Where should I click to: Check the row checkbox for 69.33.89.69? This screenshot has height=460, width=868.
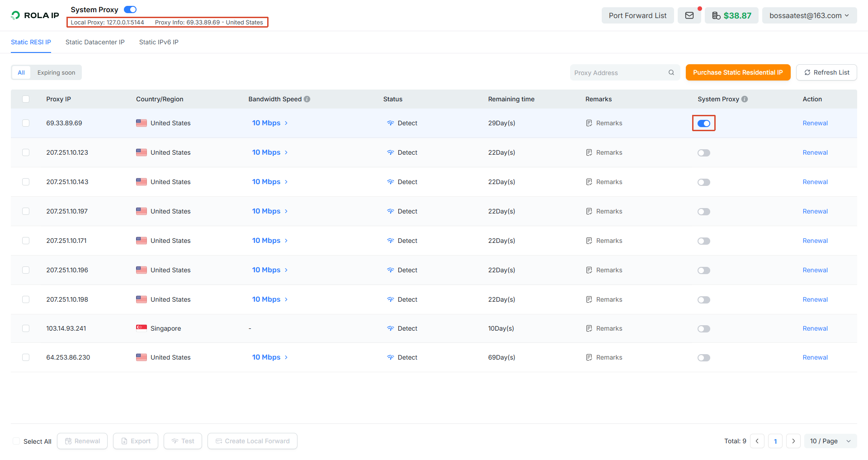(26, 123)
